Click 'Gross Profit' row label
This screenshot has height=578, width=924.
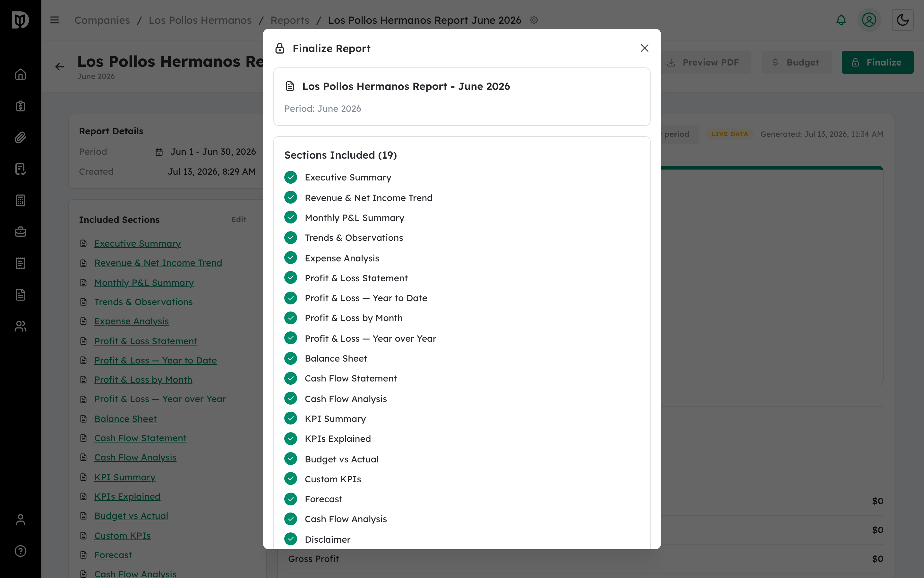313,559
